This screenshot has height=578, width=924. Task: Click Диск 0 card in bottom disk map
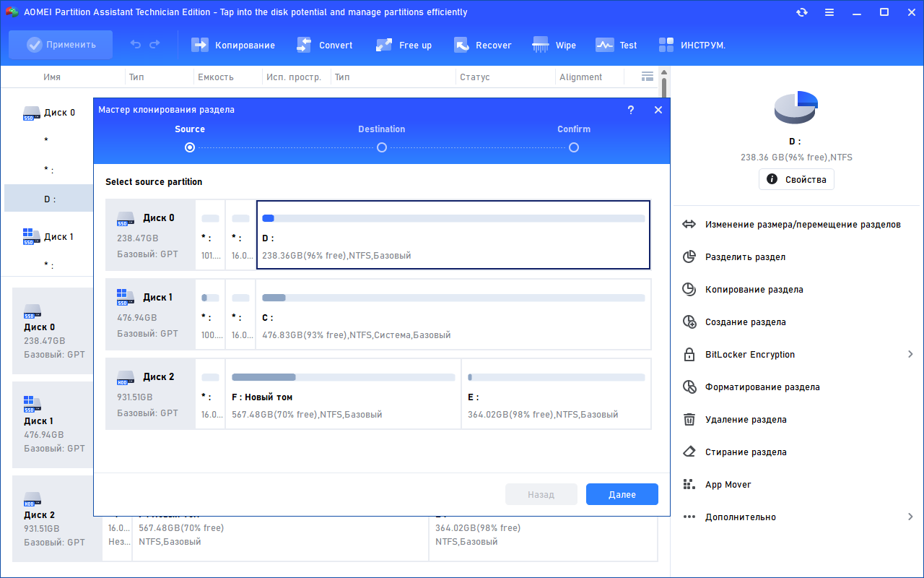[x=53, y=331]
